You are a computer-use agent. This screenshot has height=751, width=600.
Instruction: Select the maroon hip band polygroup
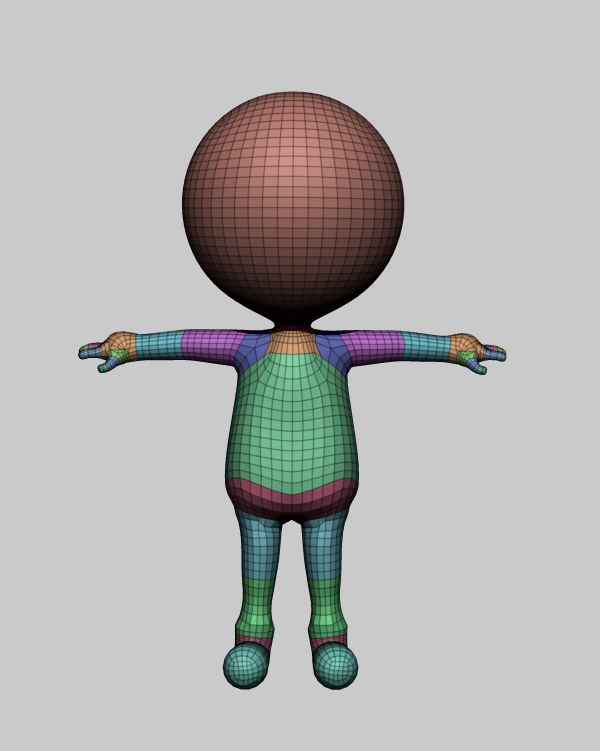[x=292, y=501]
